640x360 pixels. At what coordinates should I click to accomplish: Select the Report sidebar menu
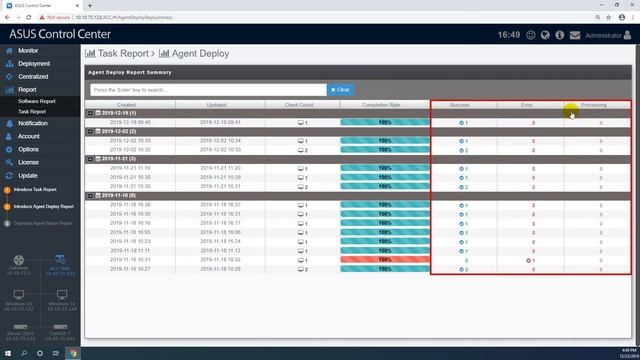(27, 90)
